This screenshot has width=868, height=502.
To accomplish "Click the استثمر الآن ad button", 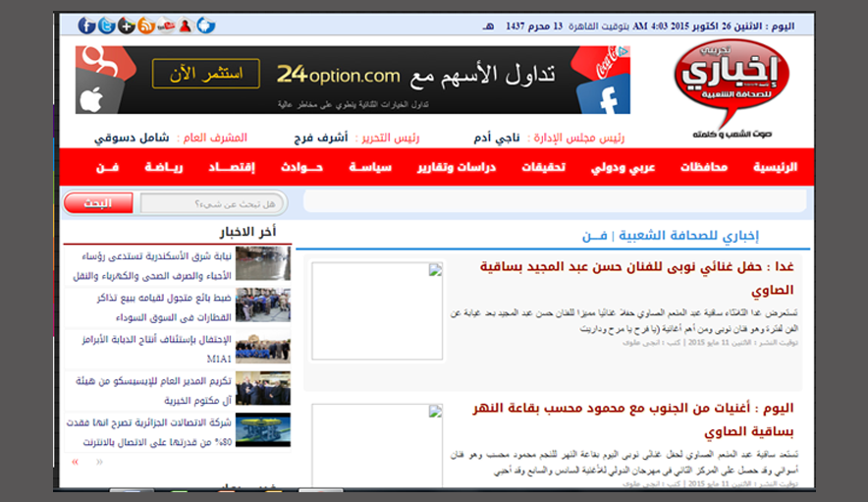I will click(206, 74).
